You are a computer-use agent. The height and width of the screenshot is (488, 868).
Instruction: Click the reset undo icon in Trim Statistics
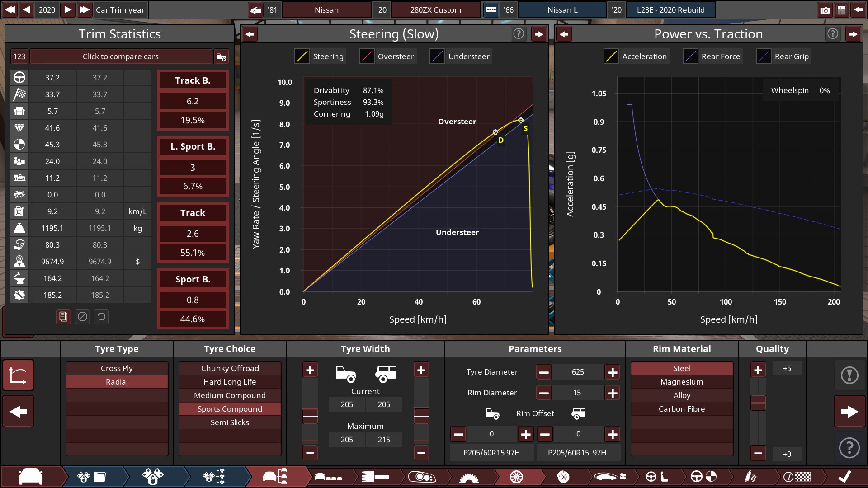pyautogui.click(x=101, y=317)
